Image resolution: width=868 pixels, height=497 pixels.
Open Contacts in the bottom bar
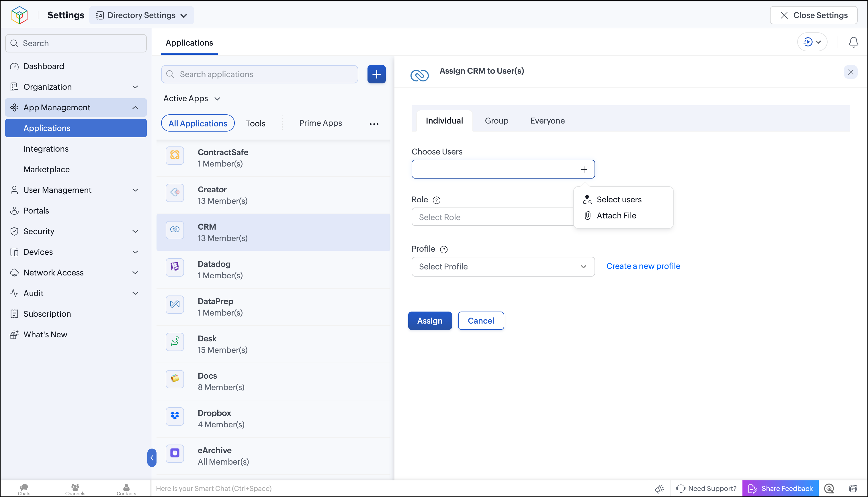[126, 489]
